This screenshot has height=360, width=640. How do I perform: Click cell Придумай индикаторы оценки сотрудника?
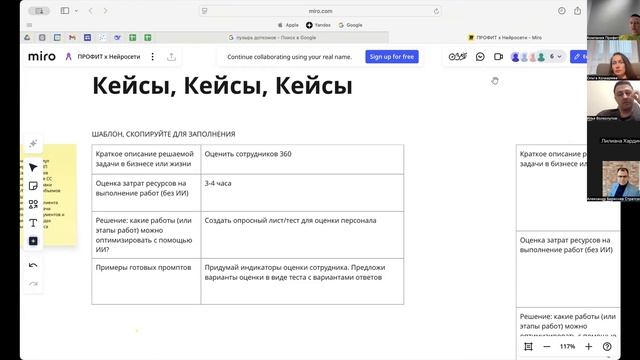click(302, 281)
